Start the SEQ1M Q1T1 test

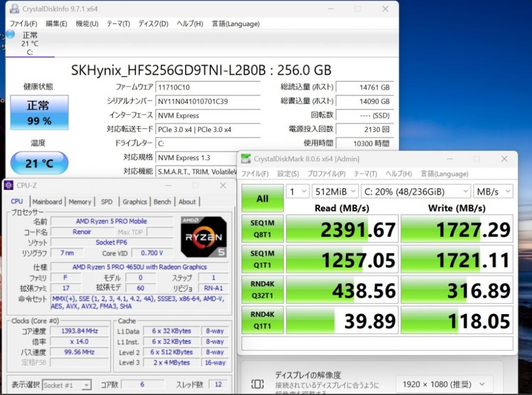click(x=262, y=259)
